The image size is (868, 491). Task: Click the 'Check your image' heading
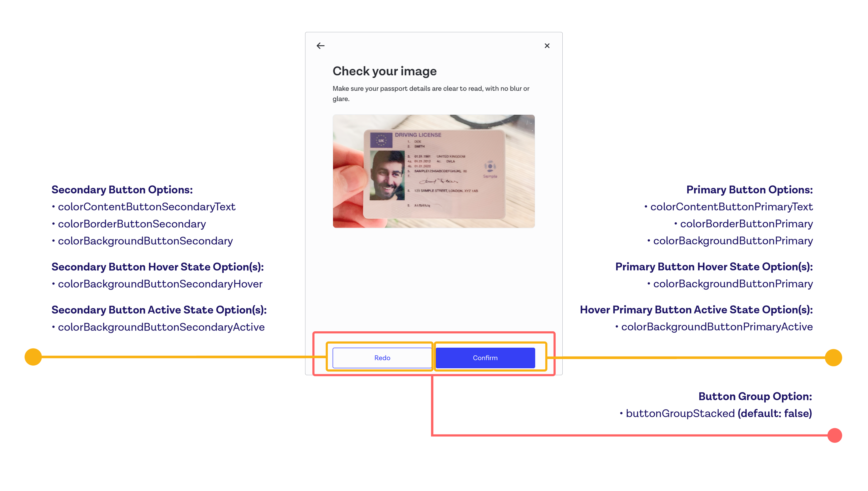pyautogui.click(x=384, y=71)
